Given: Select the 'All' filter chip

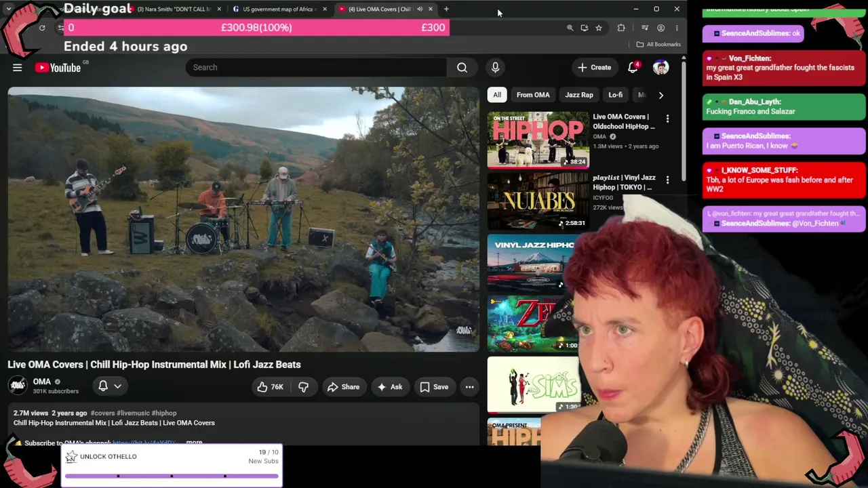Looking at the screenshot, I should click(x=497, y=95).
